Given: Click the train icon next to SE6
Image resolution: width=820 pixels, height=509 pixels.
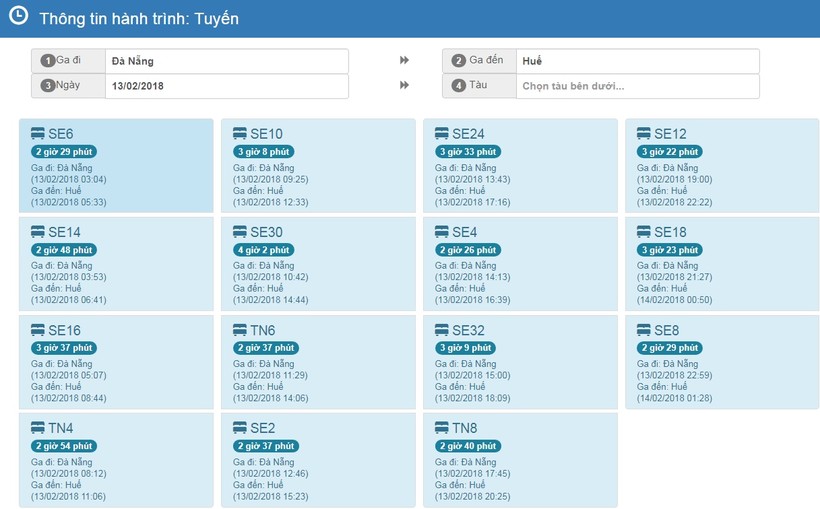Looking at the screenshot, I should 38,134.
